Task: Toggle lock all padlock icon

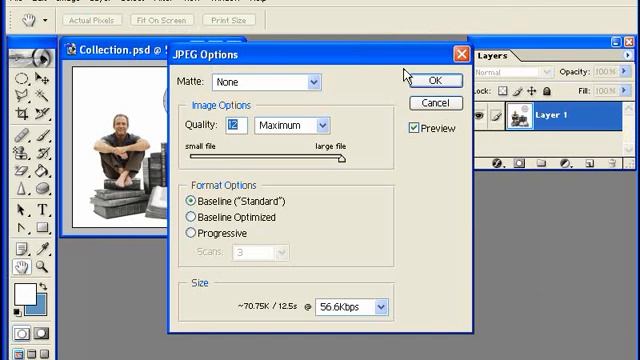Action: tap(547, 91)
